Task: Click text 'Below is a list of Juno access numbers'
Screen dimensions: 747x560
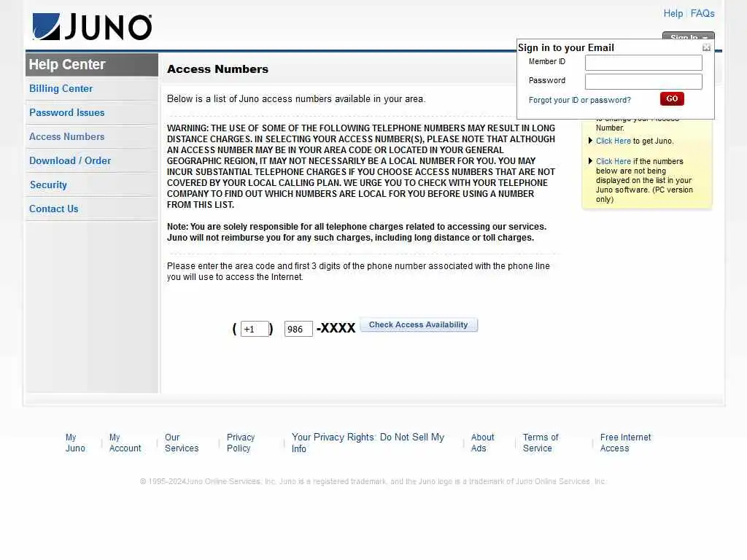Action: pos(296,99)
